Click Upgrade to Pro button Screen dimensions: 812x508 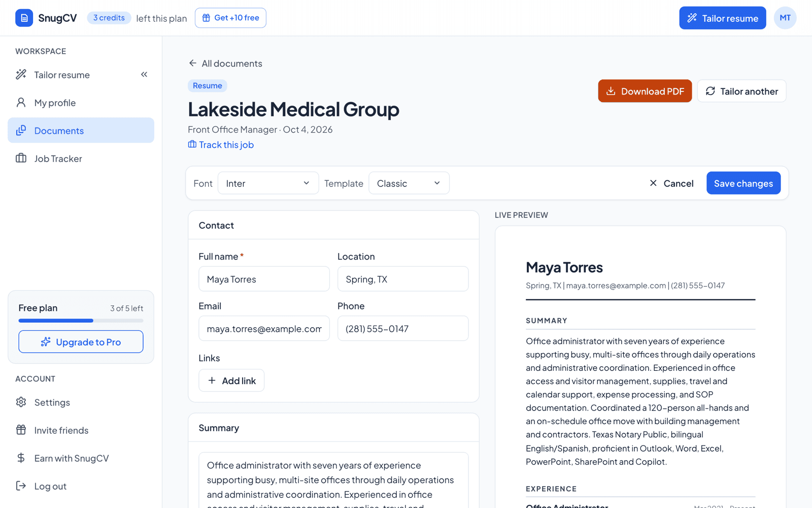(x=81, y=342)
